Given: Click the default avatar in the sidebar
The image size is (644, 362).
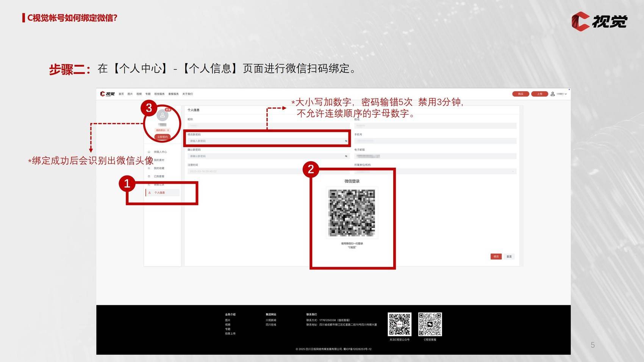Looking at the screenshot, I should click(163, 115).
